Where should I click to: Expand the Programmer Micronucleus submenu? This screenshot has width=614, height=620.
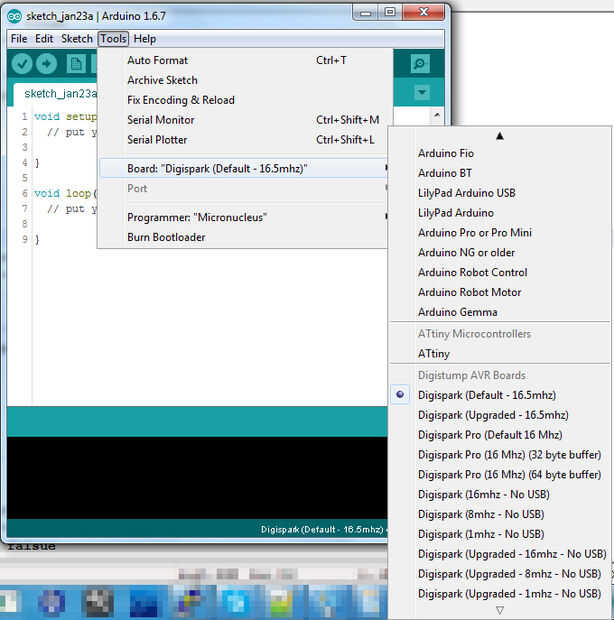[244, 217]
